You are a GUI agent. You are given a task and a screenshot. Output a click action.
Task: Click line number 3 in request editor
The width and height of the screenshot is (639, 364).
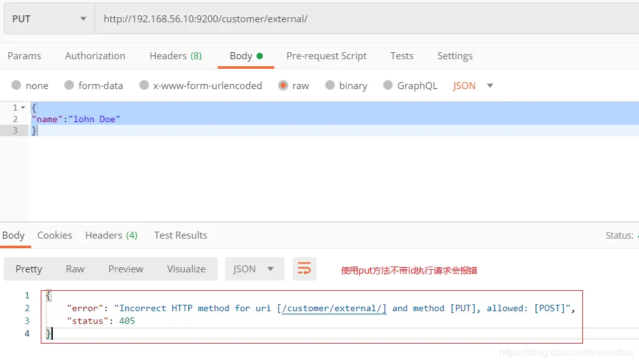15,130
